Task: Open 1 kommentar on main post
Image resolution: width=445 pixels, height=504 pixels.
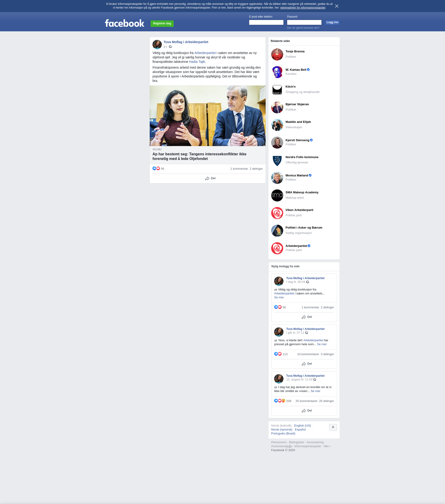Action: tap(239, 169)
